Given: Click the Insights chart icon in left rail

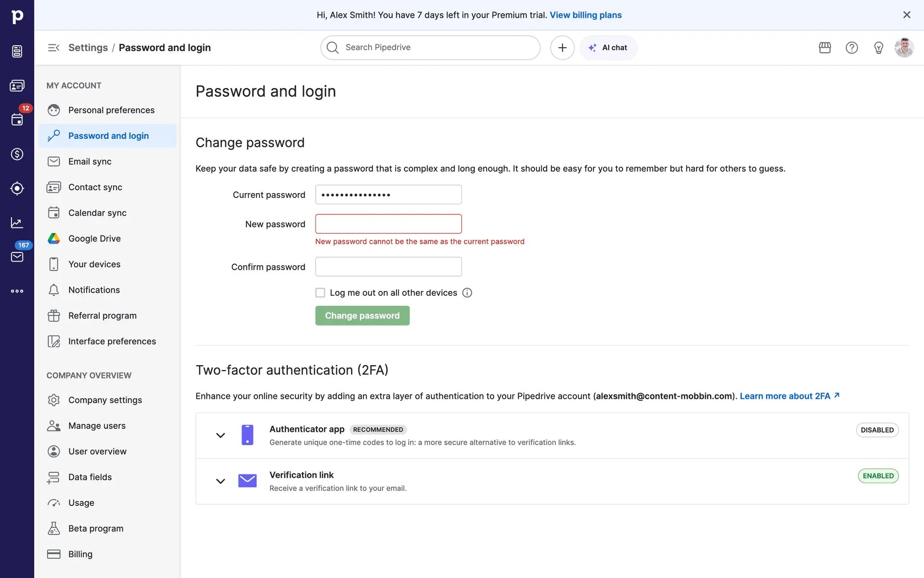Looking at the screenshot, I should [17, 223].
